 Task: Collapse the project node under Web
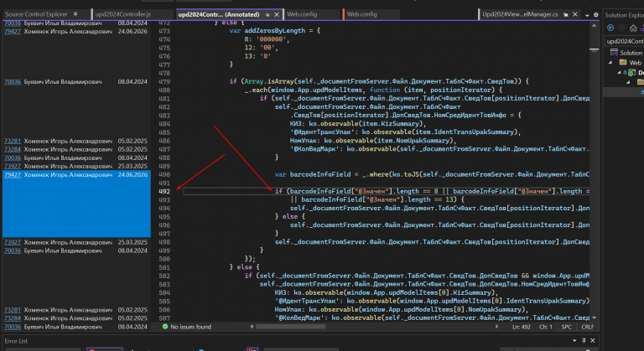[x=620, y=72]
